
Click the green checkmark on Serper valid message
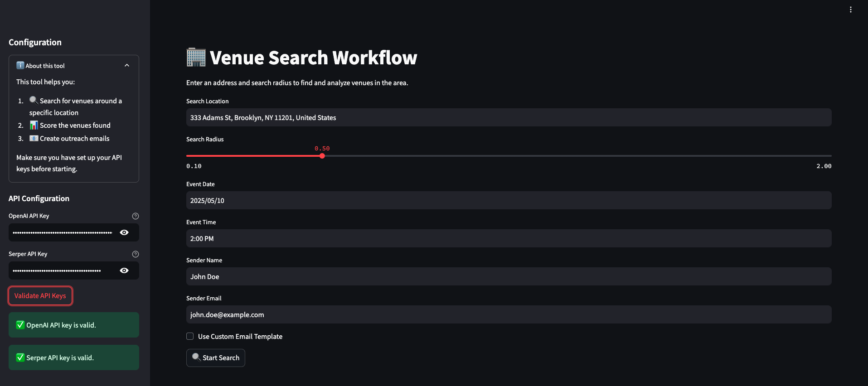[x=20, y=357]
